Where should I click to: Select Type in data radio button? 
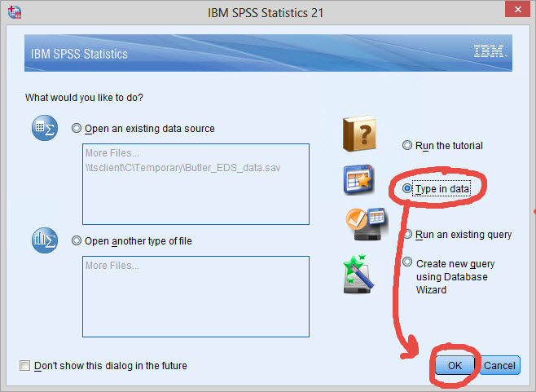(x=406, y=188)
